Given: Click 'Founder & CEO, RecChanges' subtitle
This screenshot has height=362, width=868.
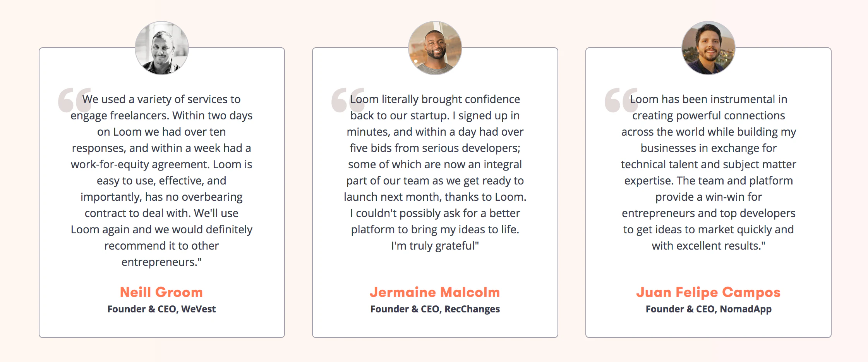Looking at the screenshot, I should 435,309.
